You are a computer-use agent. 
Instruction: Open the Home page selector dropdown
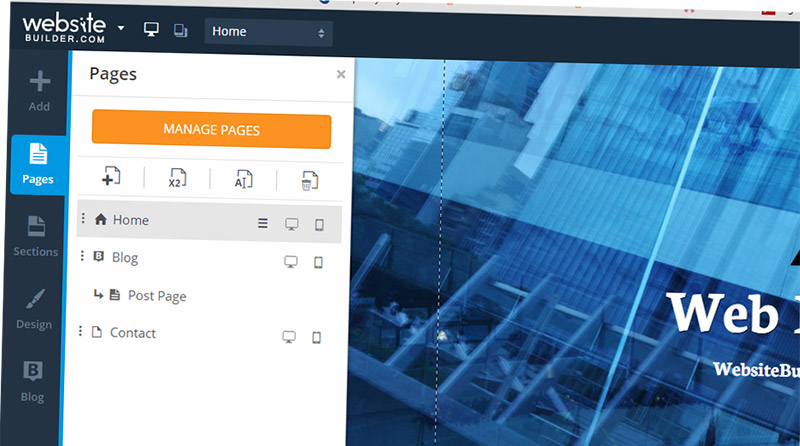268,33
